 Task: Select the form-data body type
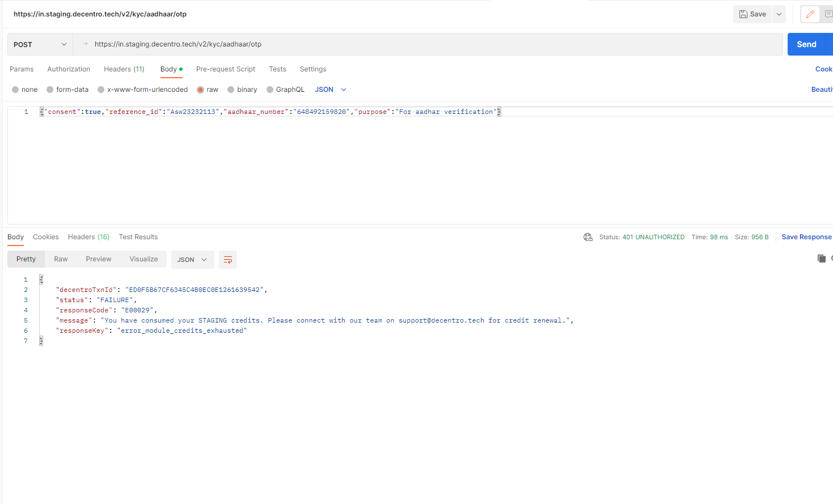point(67,90)
